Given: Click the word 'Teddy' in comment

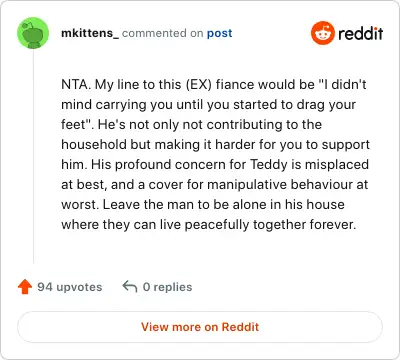Looking at the screenshot, I should 269,165.
